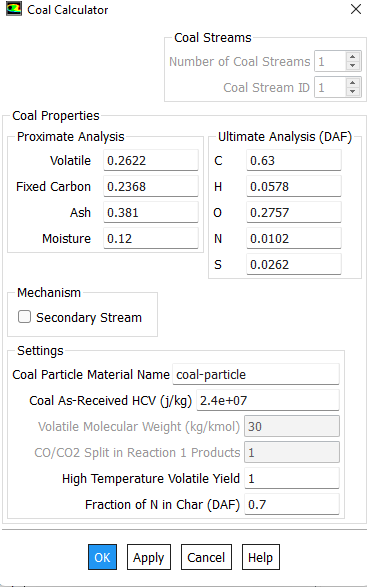Click the OK button
Image resolution: width=367 pixels, height=587 pixels.
102,557
